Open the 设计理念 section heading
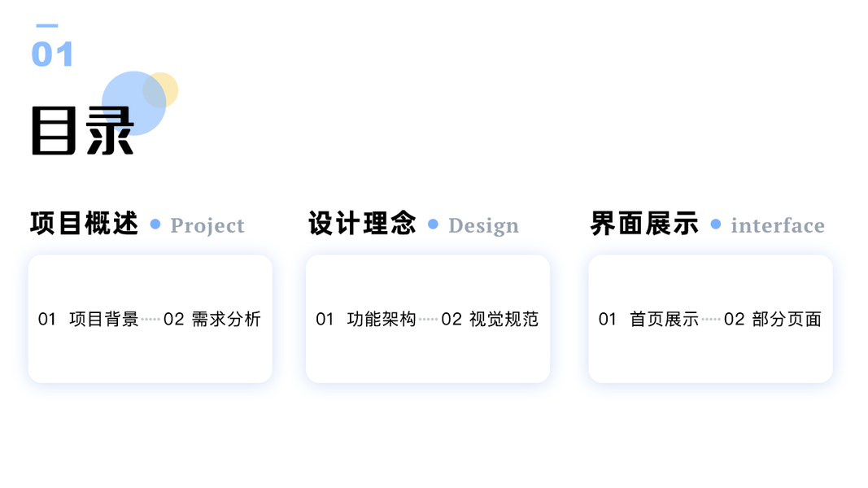868x488 pixels. [362, 224]
